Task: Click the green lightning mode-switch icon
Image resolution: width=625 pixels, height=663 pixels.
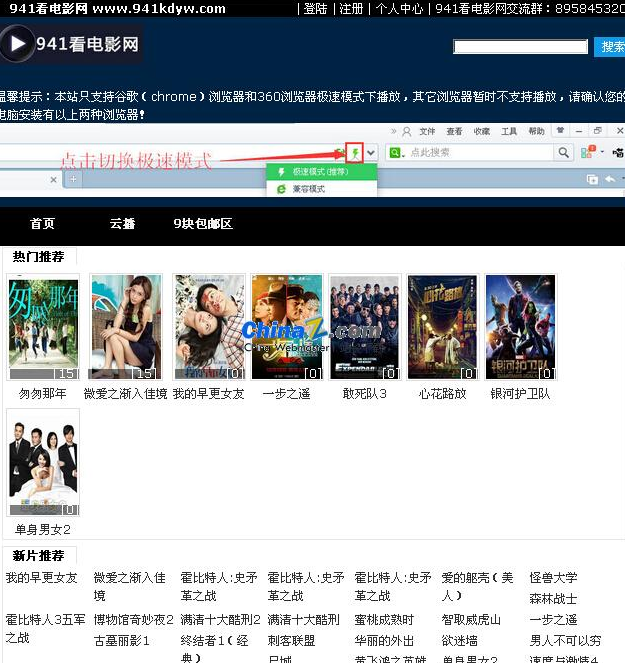Action: tap(355, 153)
